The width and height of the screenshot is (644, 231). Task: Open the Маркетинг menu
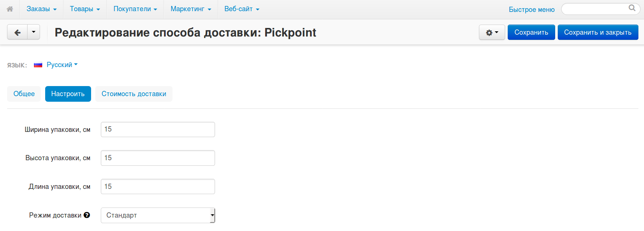tap(191, 9)
